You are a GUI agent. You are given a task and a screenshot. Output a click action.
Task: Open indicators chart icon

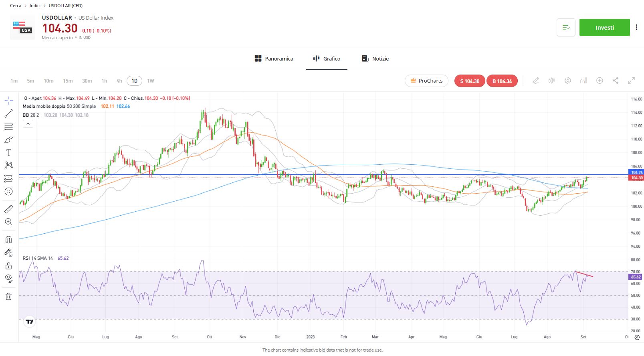tap(583, 81)
